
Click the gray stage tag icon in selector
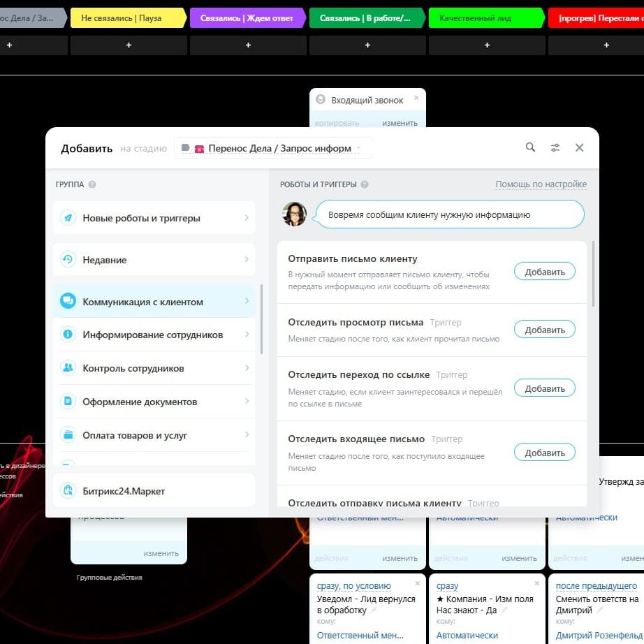click(185, 147)
